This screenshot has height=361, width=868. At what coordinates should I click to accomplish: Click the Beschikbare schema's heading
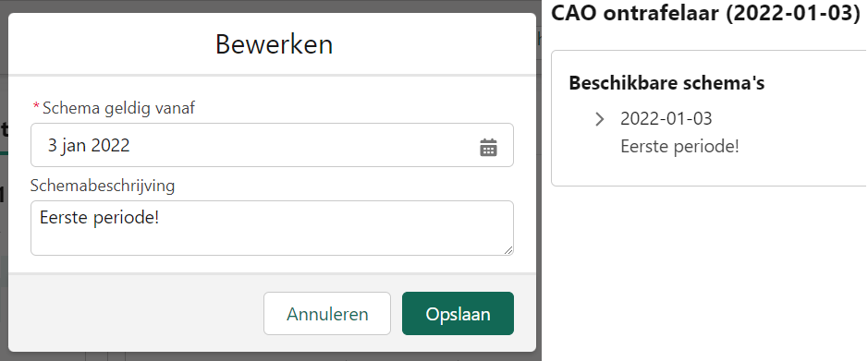[666, 83]
